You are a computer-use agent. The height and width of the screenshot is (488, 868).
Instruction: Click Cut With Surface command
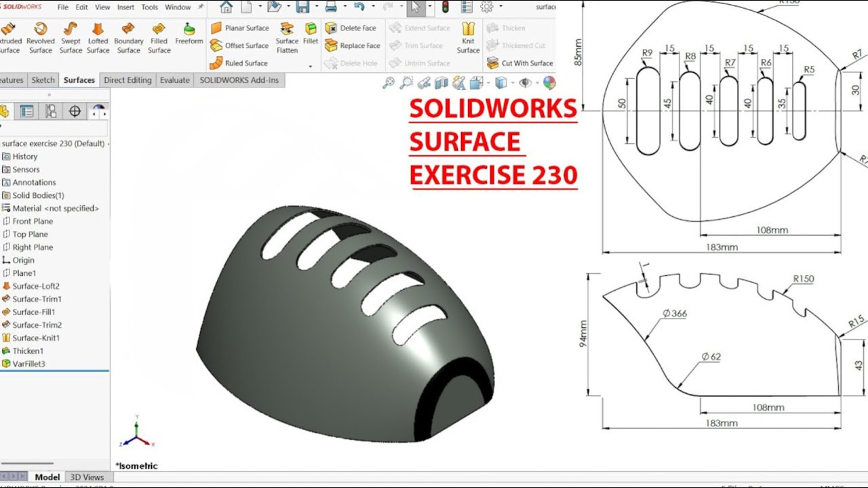click(520, 63)
